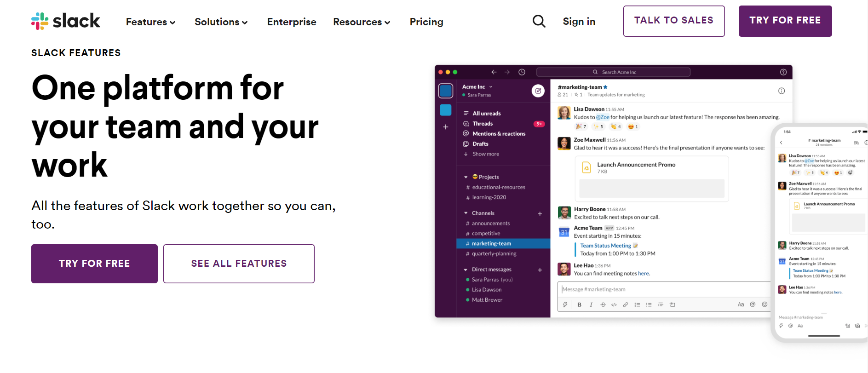The width and height of the screenshot is (868, 373).
Task: Open the Enterprise menu item
Action: coord(291,22)
